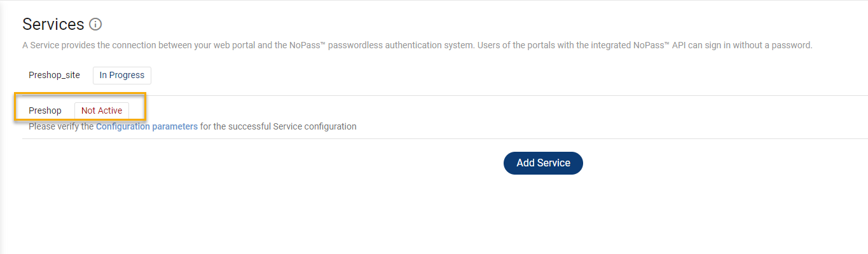Click the divider line below Preshop_site row
Viewport: 868px width, 254px height.
click(x=445, y=95)
